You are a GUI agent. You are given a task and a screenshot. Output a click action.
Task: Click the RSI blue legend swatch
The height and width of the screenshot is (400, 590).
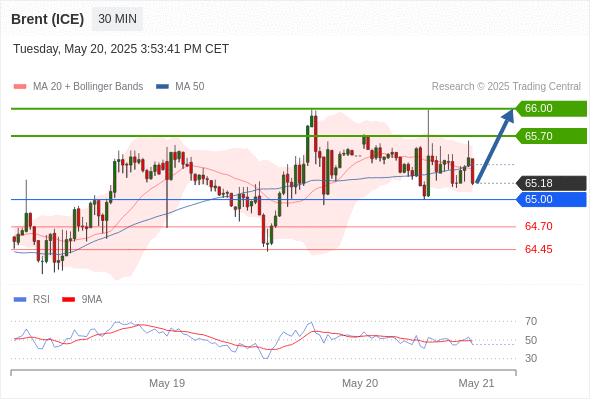point(20,300)
